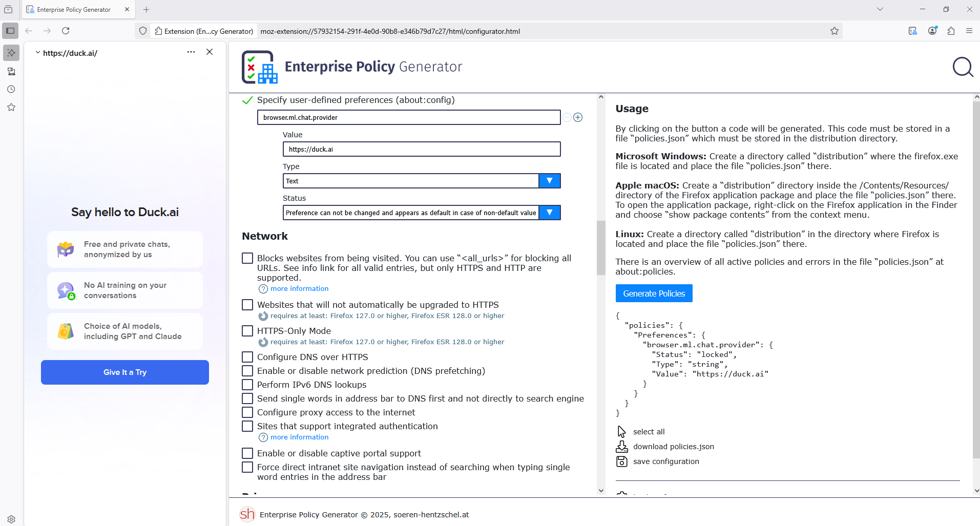Expand the https://duck.ai/ provider chevron
Viewport: 980px width, 526px height.
(38, 52)
